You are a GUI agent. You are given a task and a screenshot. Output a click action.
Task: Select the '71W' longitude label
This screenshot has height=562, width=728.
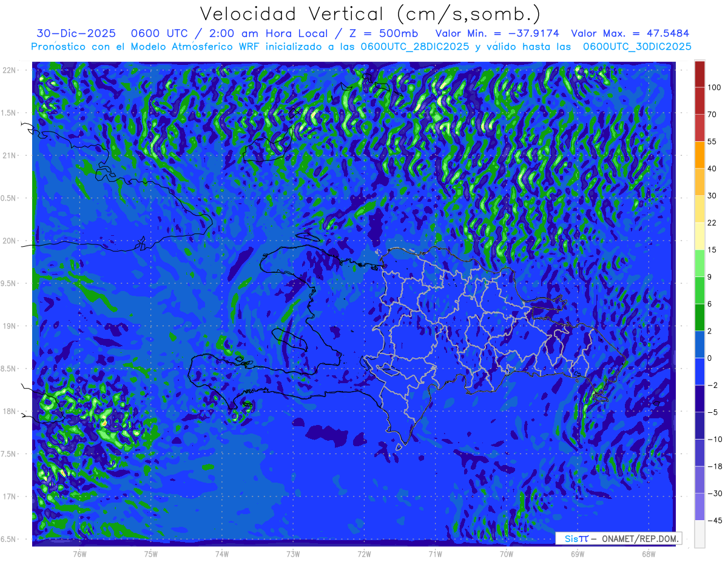(x=435, y=554)
